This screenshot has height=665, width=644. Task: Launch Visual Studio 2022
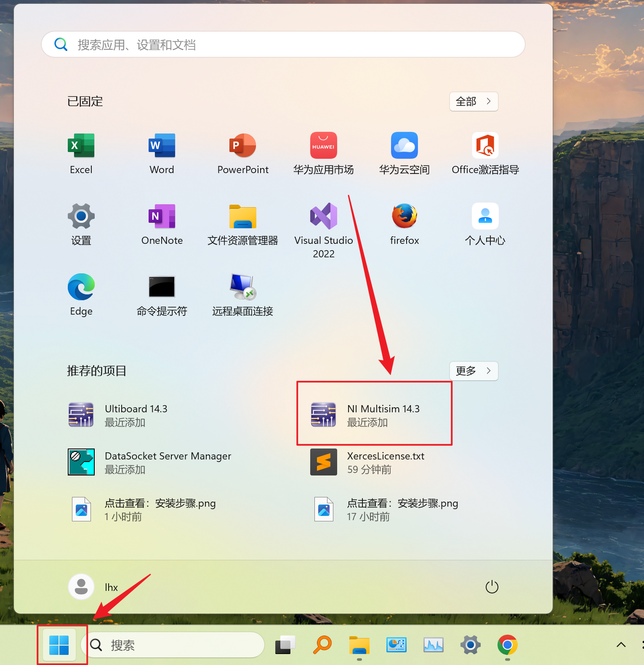tap(324, 231)
